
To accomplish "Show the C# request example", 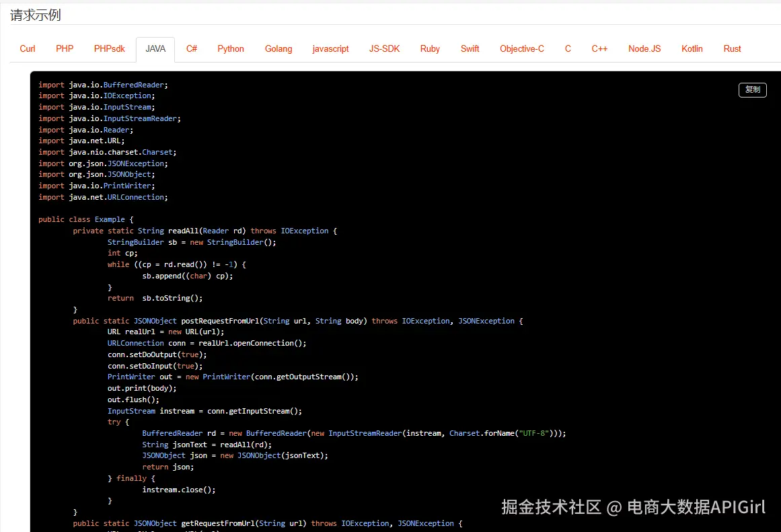I will pyautogui.click(x=192, y=49).
